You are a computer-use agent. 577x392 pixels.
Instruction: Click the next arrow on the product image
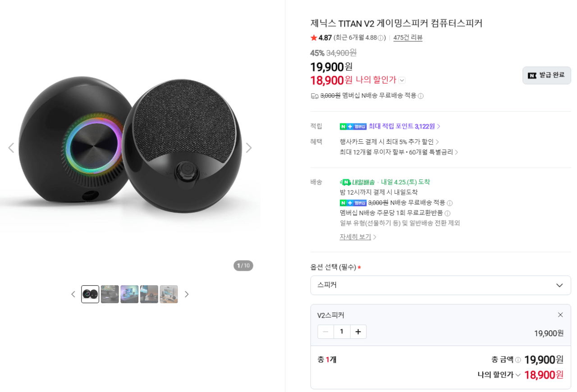click(249, 147)
